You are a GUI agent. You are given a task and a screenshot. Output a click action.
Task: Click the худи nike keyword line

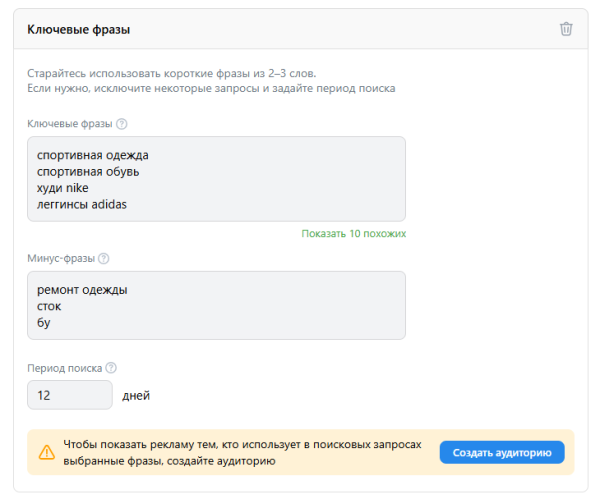click(63, 188)
